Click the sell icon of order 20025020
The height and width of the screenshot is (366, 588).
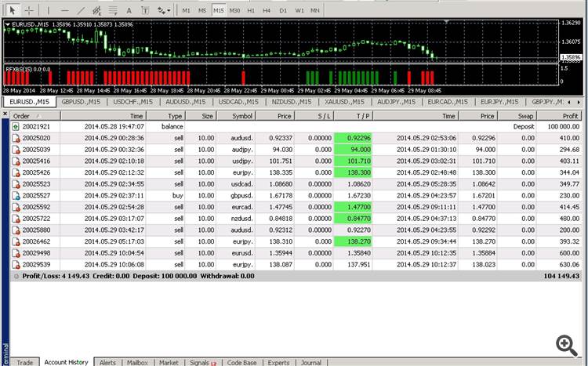(16, 139)
